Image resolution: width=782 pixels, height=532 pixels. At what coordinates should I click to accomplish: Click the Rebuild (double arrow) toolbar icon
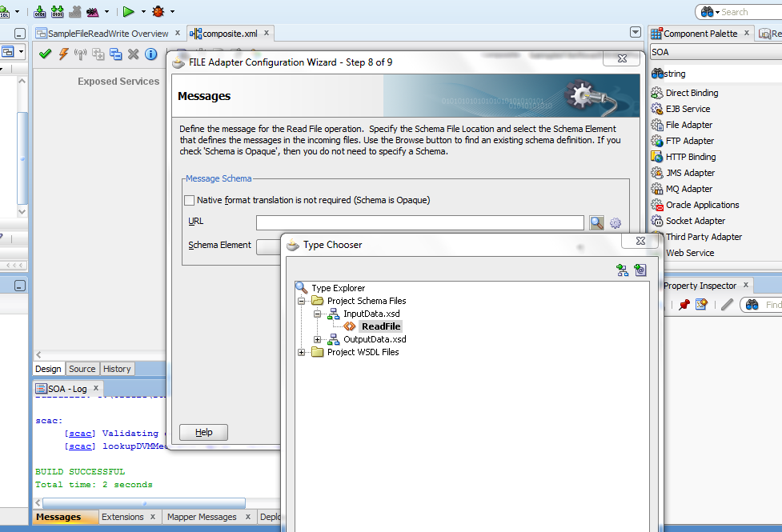(x=58, y=11)
